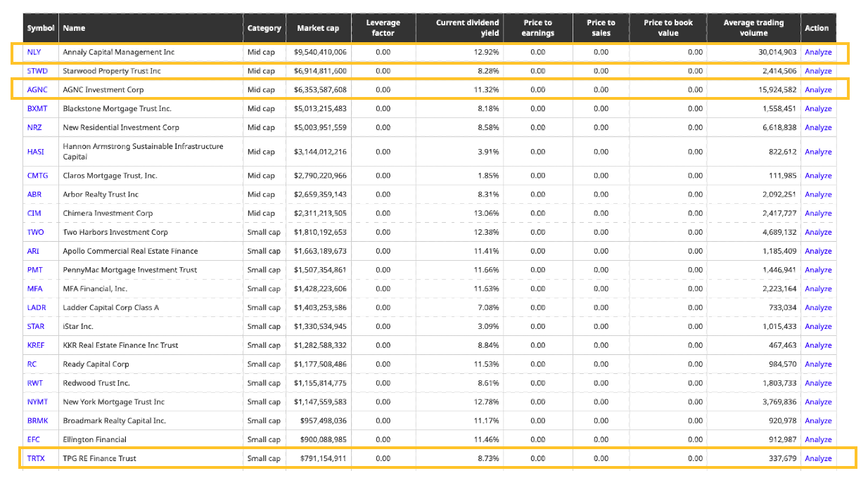Click Analyze for iStar Inc.
Screen dimensions: 868x485
(818, 327)
